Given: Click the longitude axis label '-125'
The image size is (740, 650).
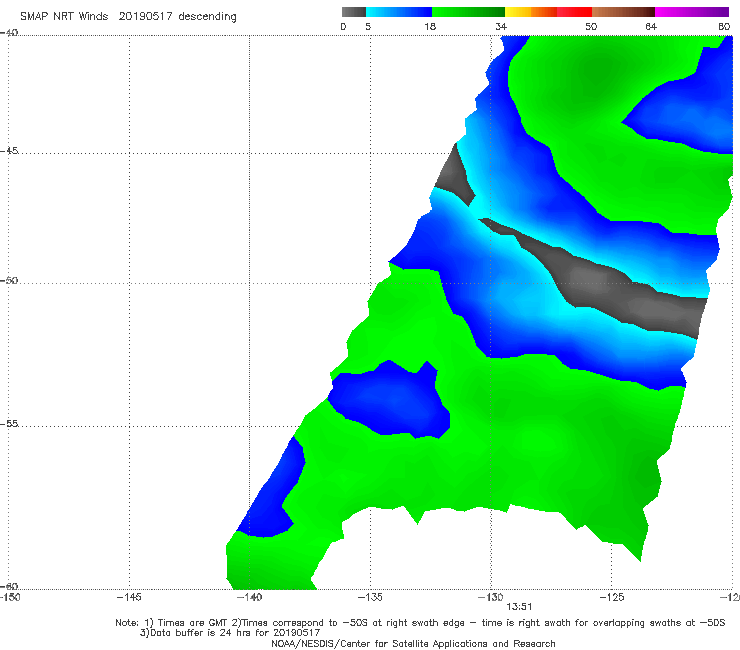Looking at the screenshot, I should (612, 598).
